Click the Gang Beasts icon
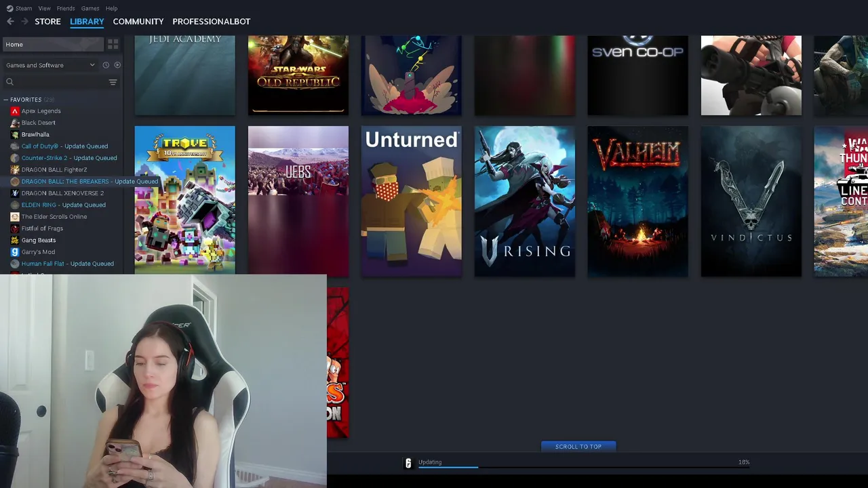Viewport: 868px width, 488px height. (15, 240)
